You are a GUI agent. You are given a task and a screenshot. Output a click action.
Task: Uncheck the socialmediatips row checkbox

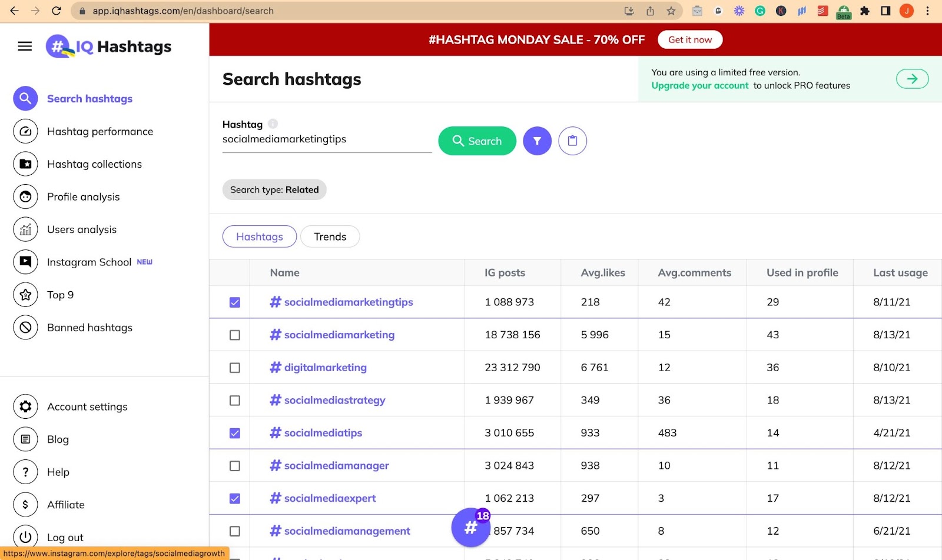[x=235, y=433]
